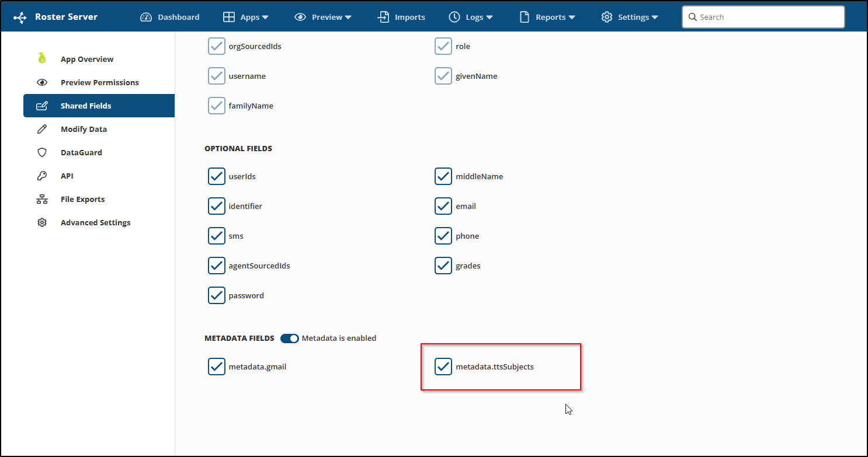
Task: Click the Settings gear icon in navbar
Action: 607,17
